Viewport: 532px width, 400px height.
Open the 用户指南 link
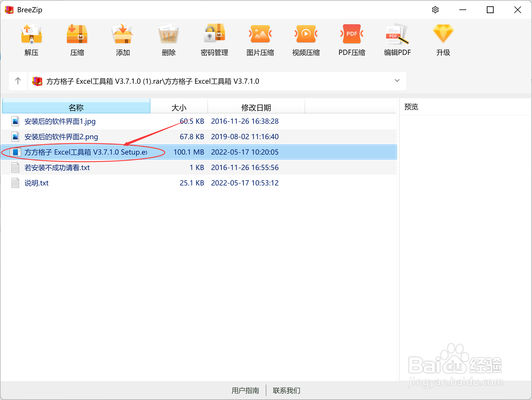(245, 391)
